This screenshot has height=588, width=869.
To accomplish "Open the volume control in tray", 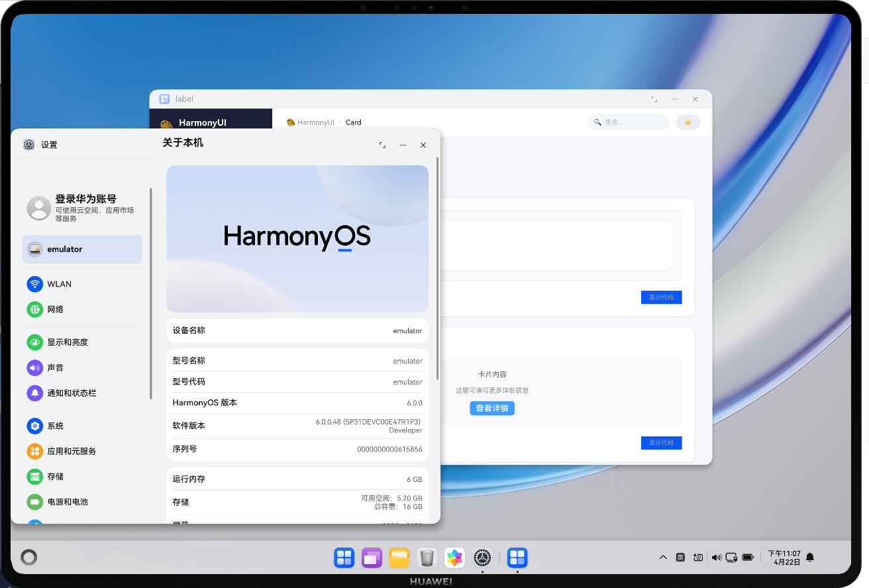I will [x=716, y=558].
